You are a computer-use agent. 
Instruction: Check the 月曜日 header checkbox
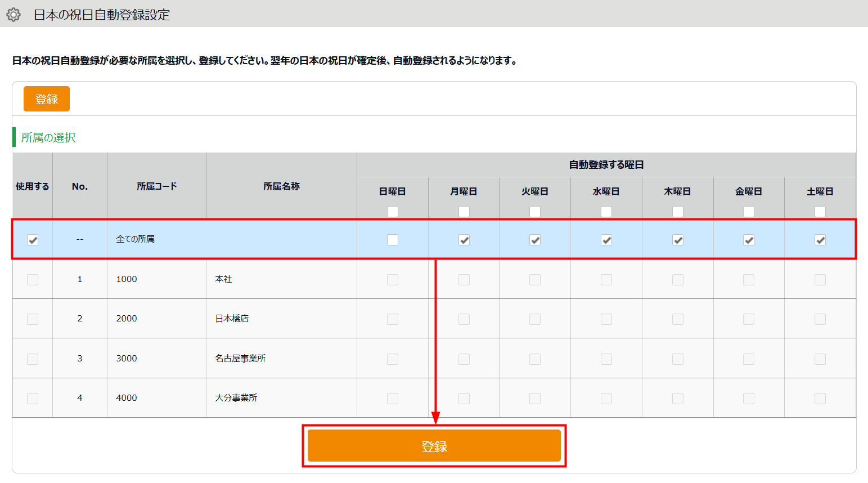pyautogui.click(x=464, y=211)
